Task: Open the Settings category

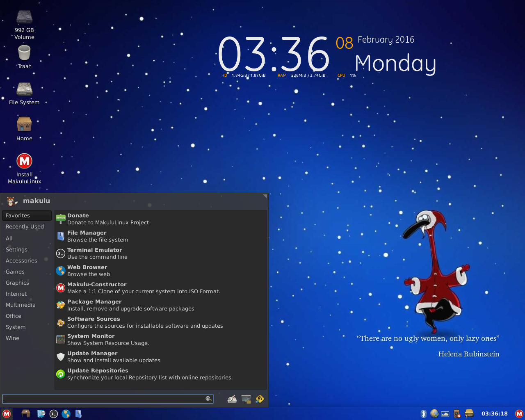Action: tap(27, 249)
